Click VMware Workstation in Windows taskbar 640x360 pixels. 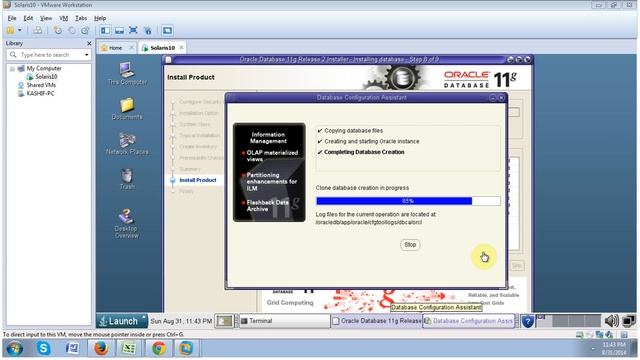[187, 348]
